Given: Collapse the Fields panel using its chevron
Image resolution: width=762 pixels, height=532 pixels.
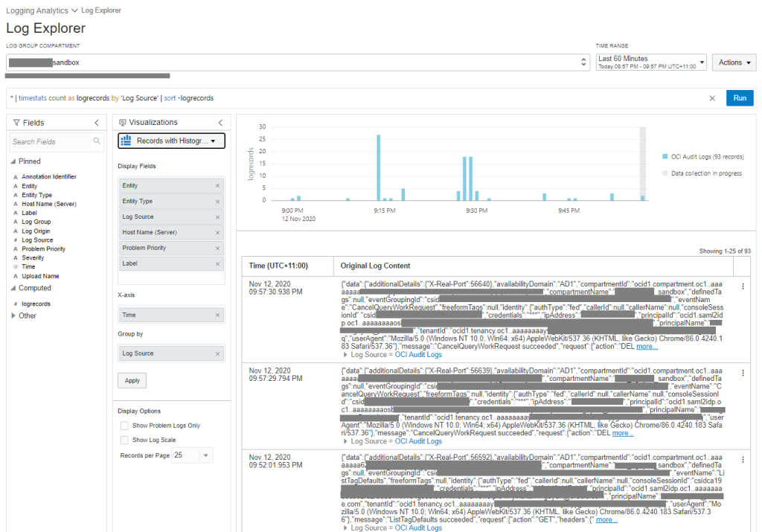Looking at the screenshot, I should [97, 123].
